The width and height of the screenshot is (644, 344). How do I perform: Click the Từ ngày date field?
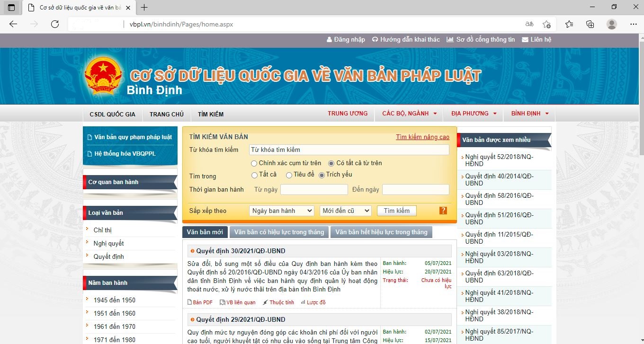[x=314, y=189]
